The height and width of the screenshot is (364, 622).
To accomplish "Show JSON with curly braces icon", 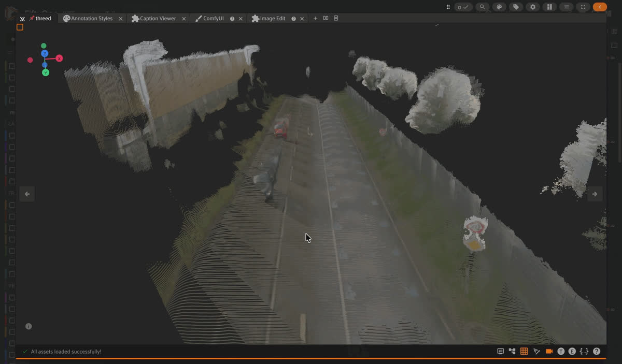I will pos(584,351).
